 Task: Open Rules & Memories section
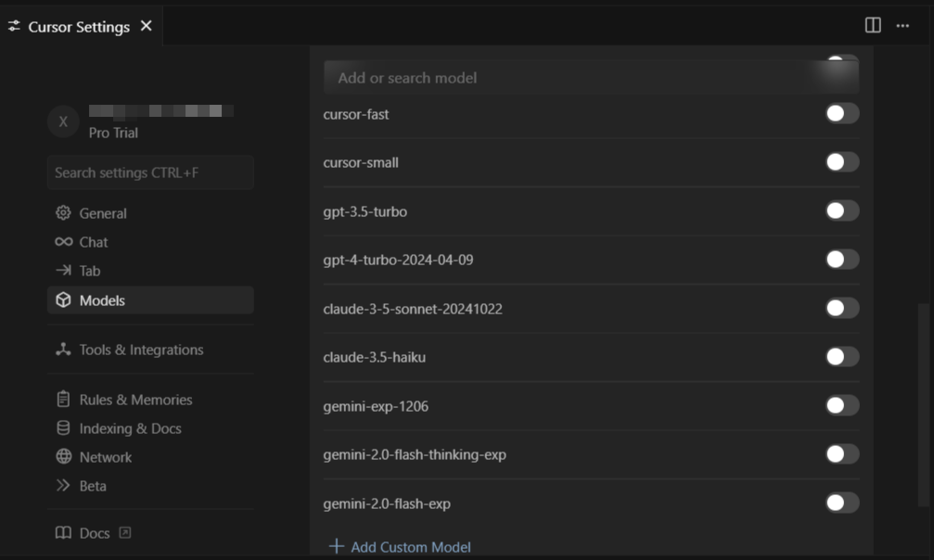click(150, 400)
